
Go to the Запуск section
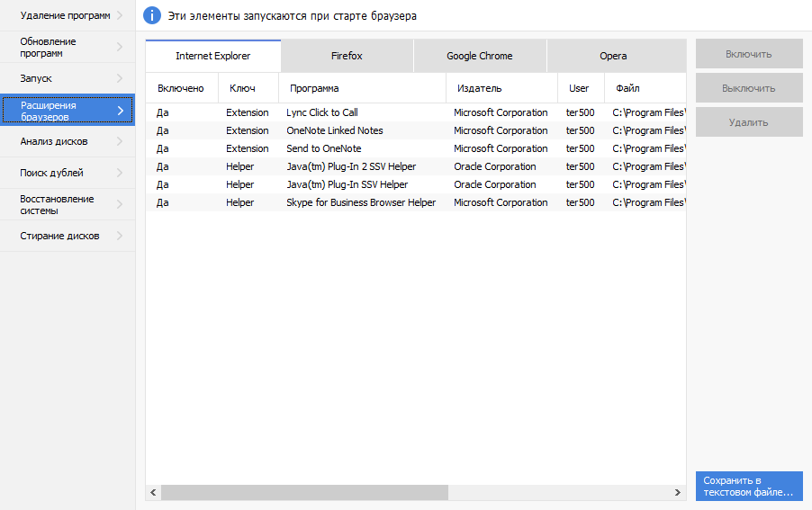click(68, 78)
